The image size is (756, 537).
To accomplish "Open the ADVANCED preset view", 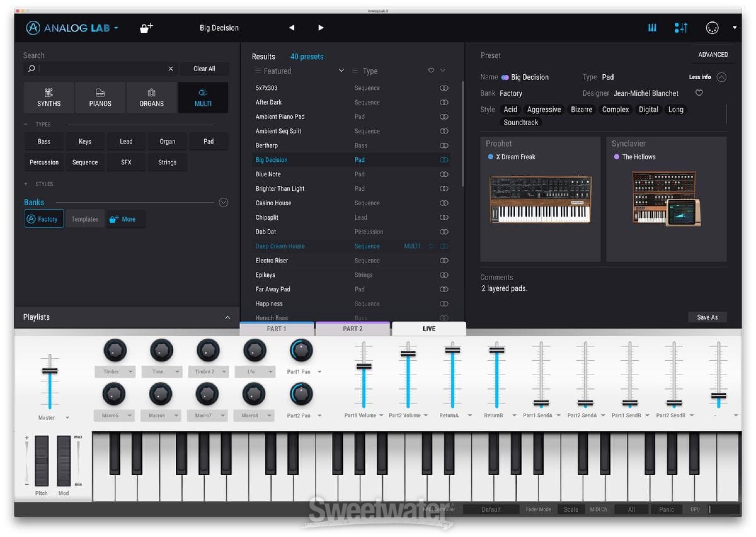I will [x=713, y=55].
